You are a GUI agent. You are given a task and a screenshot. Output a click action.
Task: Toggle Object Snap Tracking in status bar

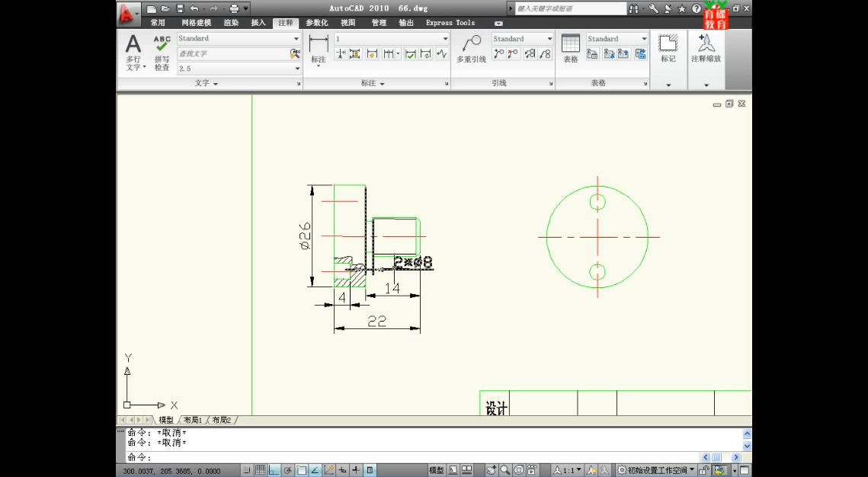[315, 470]
